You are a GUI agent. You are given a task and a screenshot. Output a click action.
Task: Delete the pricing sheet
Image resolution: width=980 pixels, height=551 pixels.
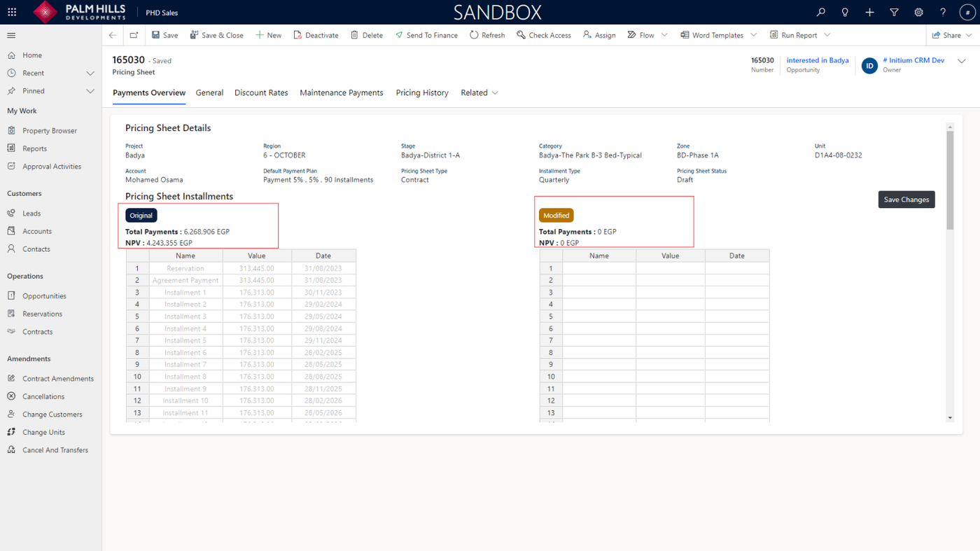point(367,35)
